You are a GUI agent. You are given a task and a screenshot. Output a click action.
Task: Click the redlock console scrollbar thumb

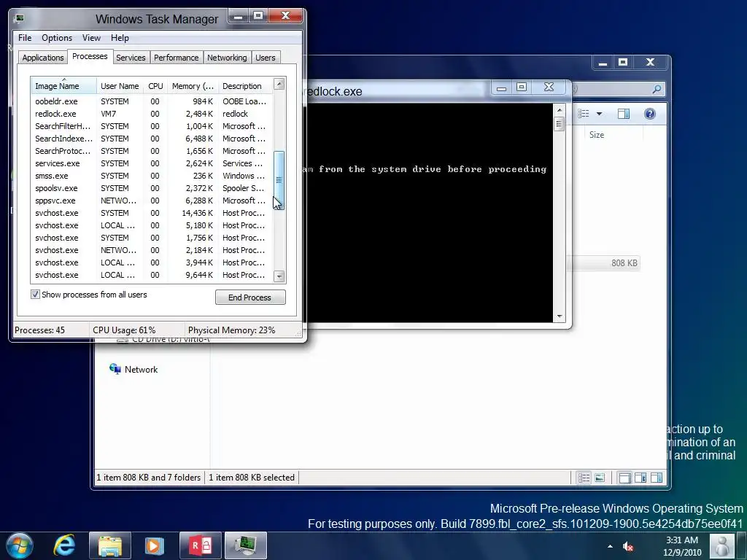[560, 124]
